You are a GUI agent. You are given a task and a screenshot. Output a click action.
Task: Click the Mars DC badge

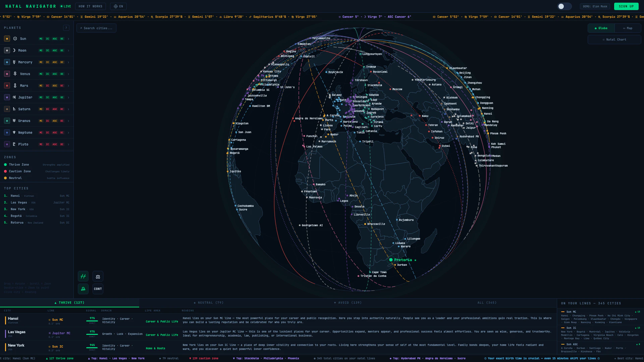[x=62, y=86]
